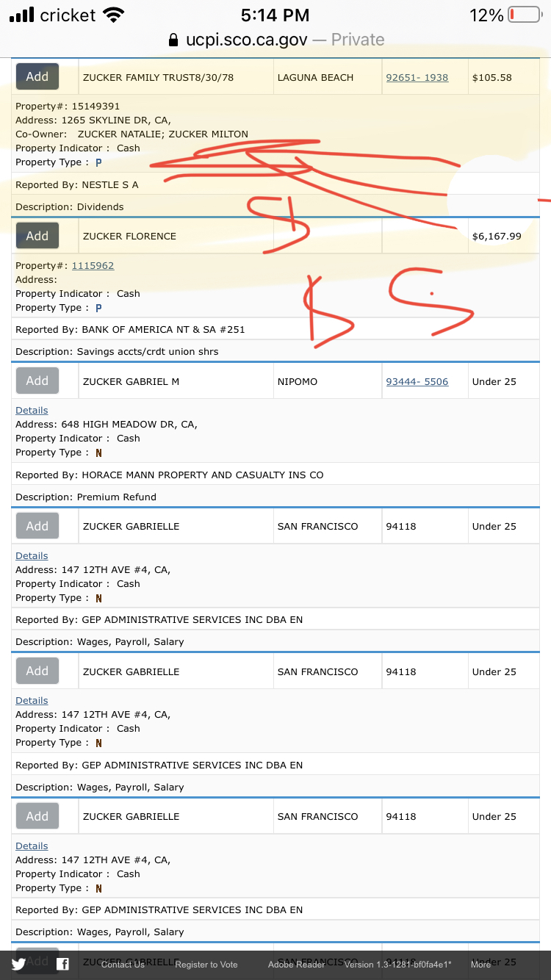Image resolution: width=551 pixels, height=980 pixels.
Task: Tap the 12% battery percentage
Action: (486, 15)
